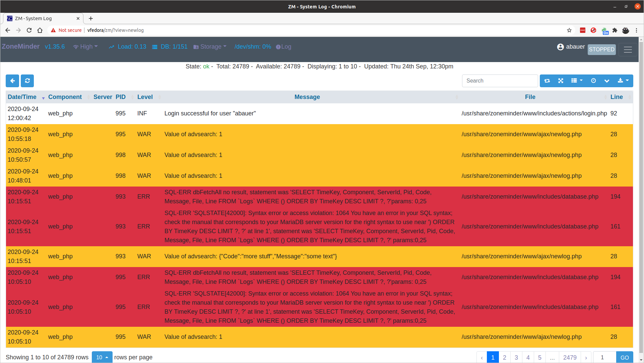Click the clock auto-refresh toolbar icon
Image resolution: width=644 pixels, height=363 pixels.
click(x=593, y=81)
